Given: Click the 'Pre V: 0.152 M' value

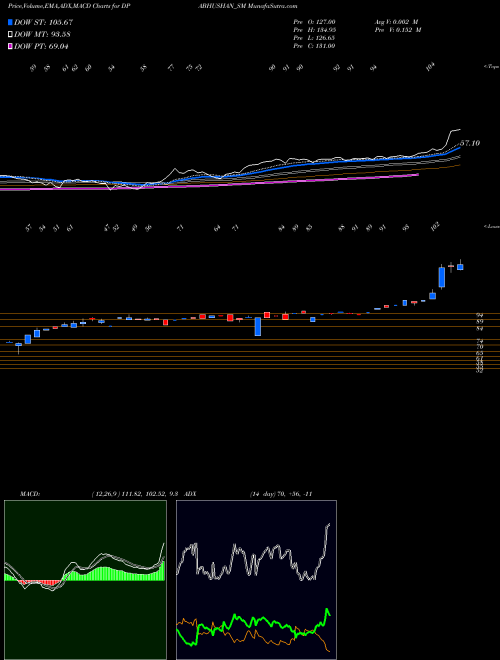Looking at the screenshot, I should click(x=398, y=30).
